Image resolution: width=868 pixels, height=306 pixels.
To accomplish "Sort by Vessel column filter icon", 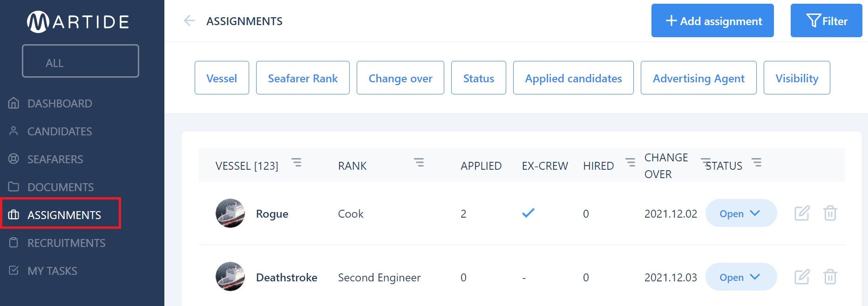I will (x=296, y=162).
